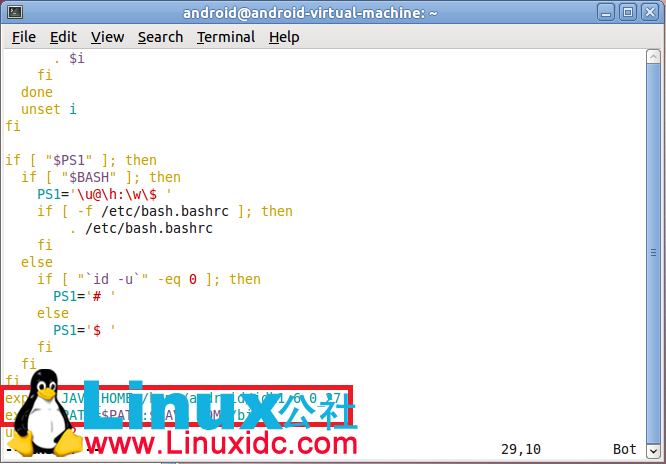Open the Terminal menu
The height and width of the screenshot is (464, 666).
point(226,37)
